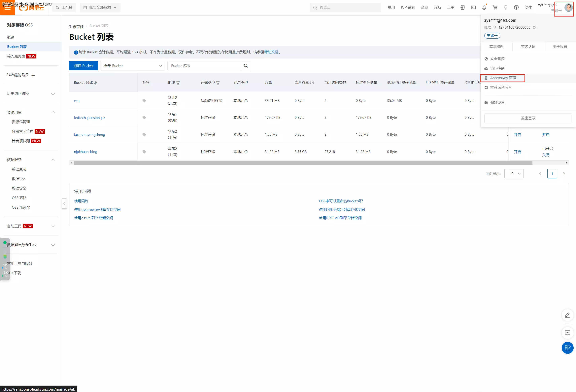
Task: Go to next page arrow
Action: point(564,174)
